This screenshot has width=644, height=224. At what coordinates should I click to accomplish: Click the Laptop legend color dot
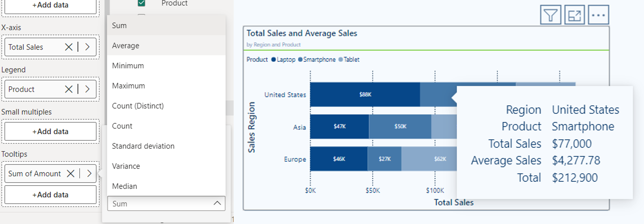coord(273,59)
